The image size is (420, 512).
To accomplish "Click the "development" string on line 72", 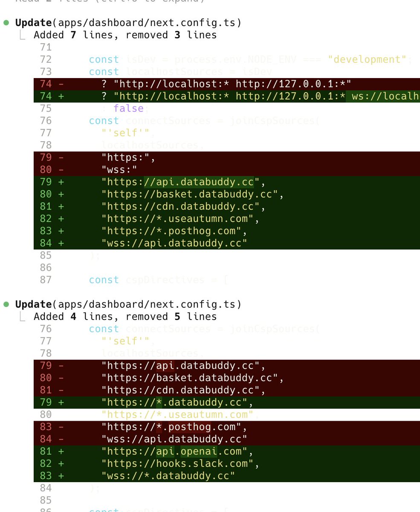I will coord(367,59).
